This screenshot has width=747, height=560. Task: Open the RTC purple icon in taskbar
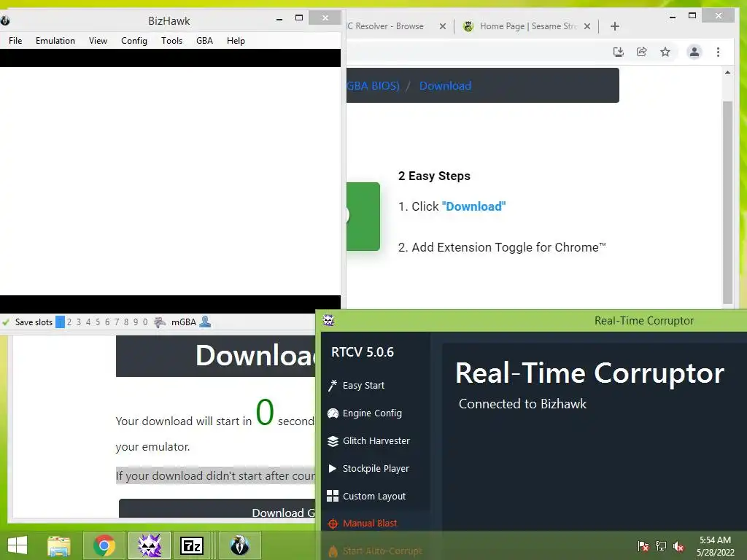pyautogui.click(x=150, y=545)
